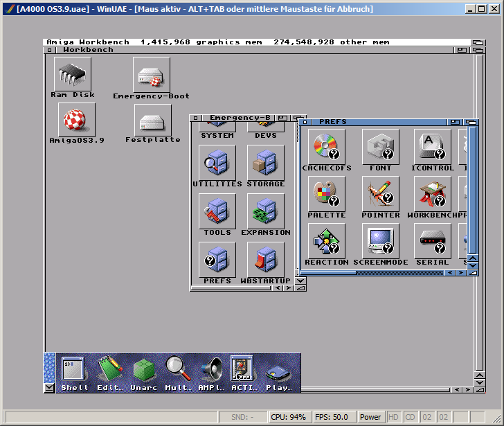Select the SCREENMODE preferences icon
Viewport: 504px width, 426px height.
coord(381,241)
